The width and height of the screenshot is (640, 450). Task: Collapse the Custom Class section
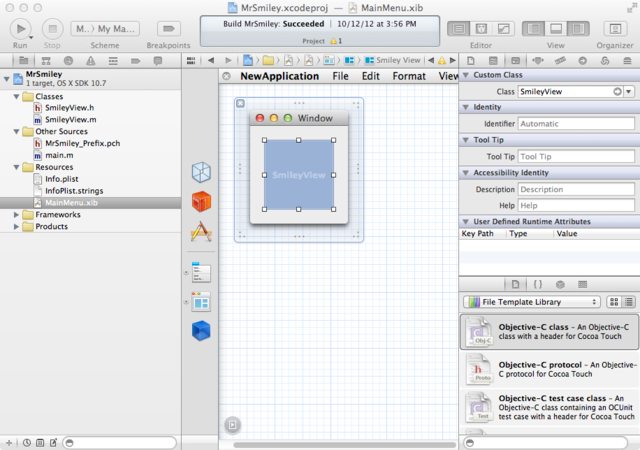point(466,75)
